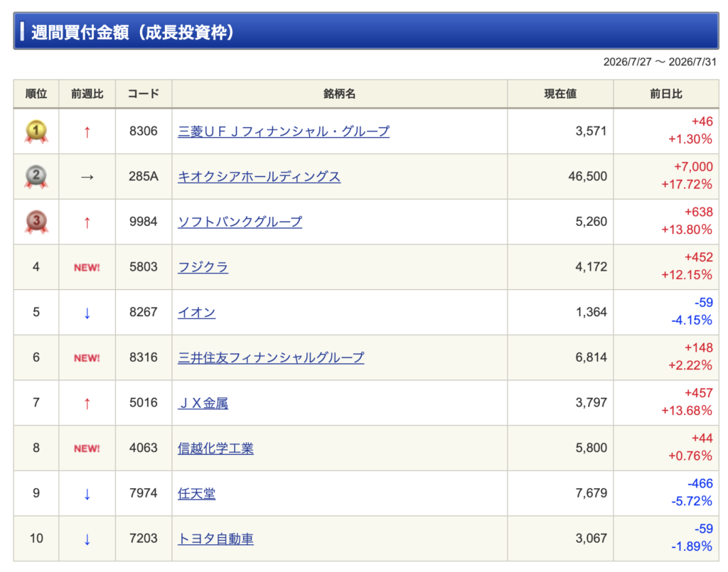Click red up arrow in ＪＸ金属 row
The width and height of the screenshot is (728, 572).
tap(87, 404)
